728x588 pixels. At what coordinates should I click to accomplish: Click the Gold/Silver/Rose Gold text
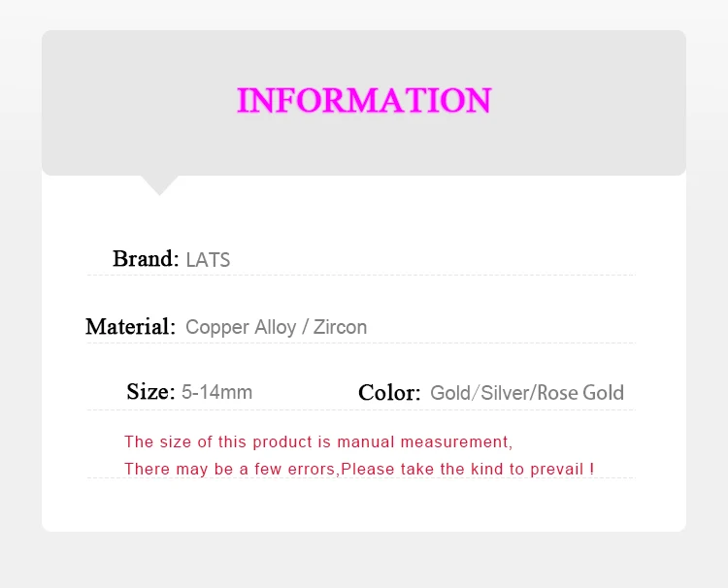coord(527,393)
